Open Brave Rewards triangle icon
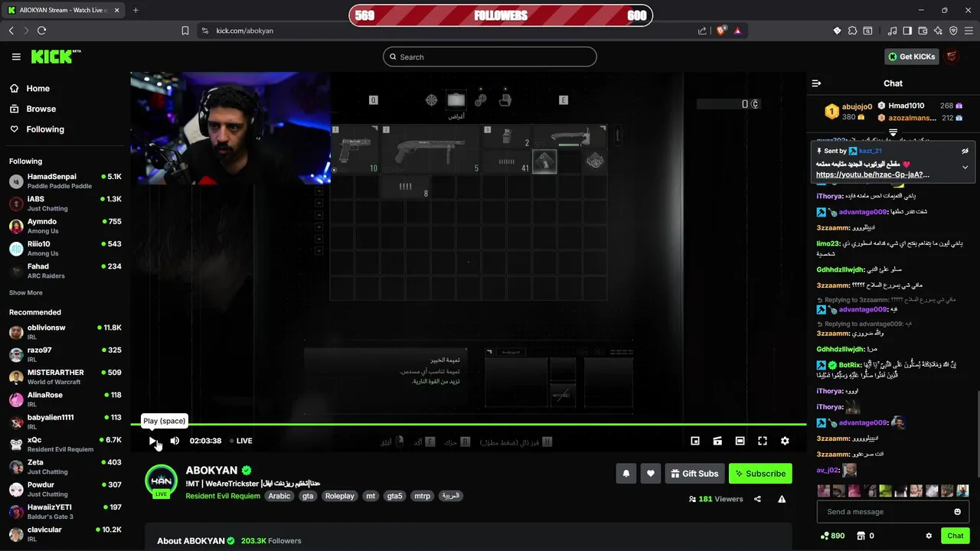Screen dimensions: 980x551 (737, 31)
